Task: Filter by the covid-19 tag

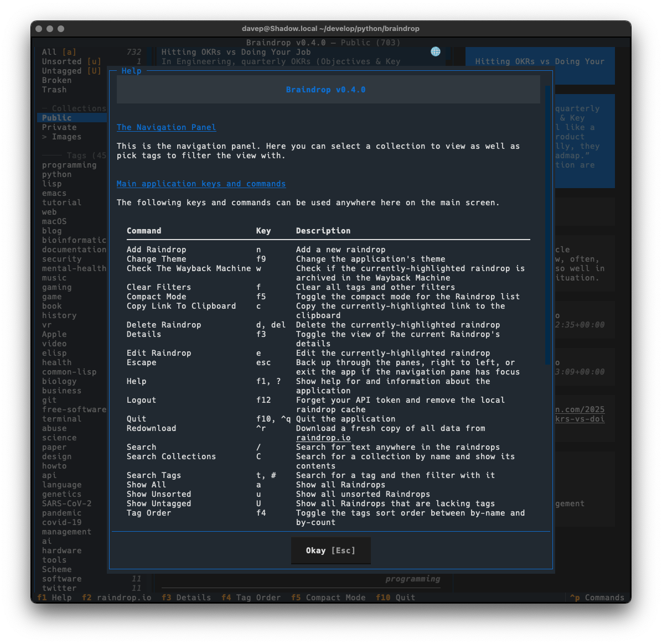Action: [61, 522]
